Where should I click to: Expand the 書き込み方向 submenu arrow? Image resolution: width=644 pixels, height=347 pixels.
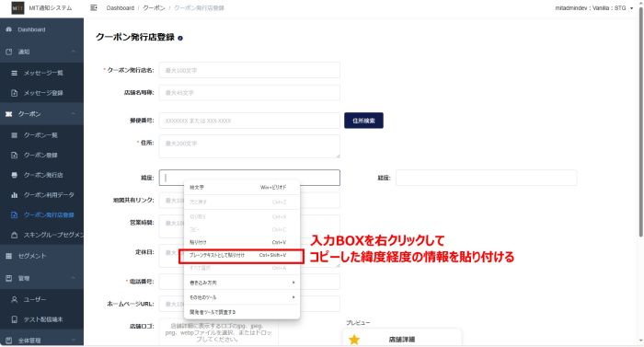pos(293,283)
